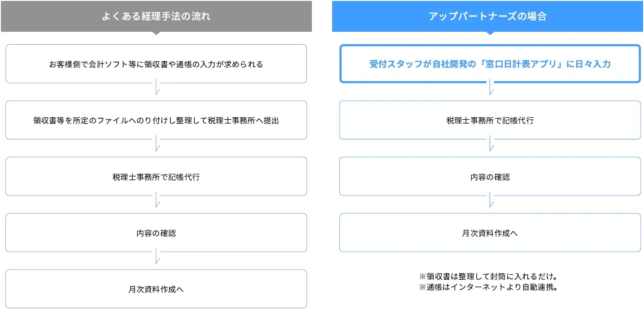Viewport: 644px width, 312px height.
Task: Click the note ※領収書は整理して封筒に入れるだけ
Action: coord(488,277)
